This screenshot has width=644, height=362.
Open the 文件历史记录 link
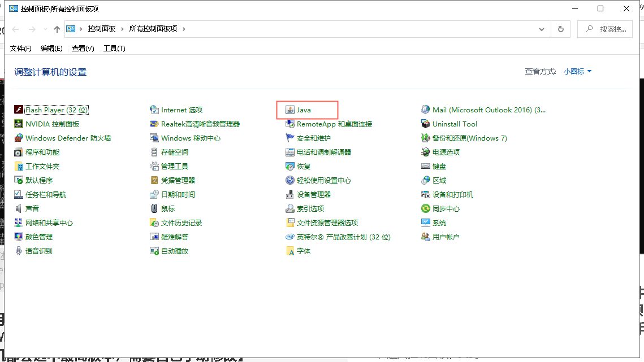coord(181,223)
